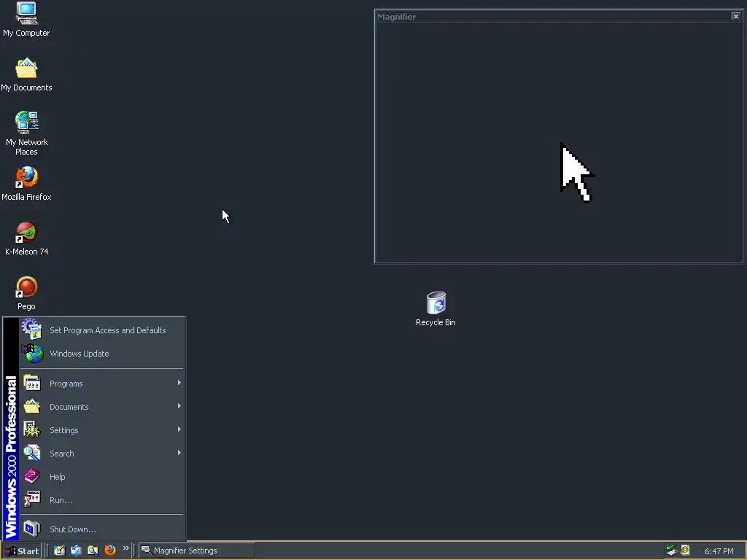This screenshot has width=747, height=560.
Task: Select the Recycle Bin desktop icon
Action: tap(436, 309)
